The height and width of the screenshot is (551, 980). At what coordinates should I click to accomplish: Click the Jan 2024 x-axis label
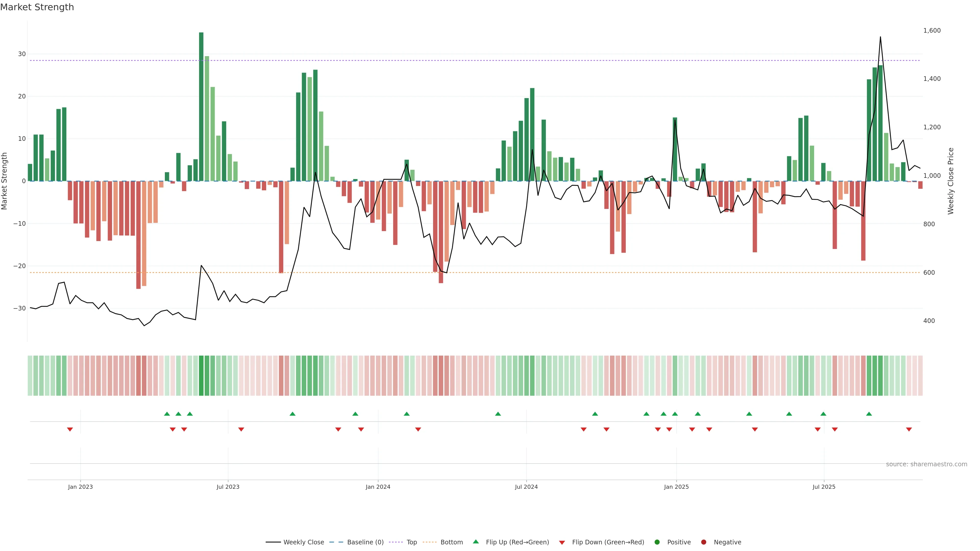[x=378, y=487]
